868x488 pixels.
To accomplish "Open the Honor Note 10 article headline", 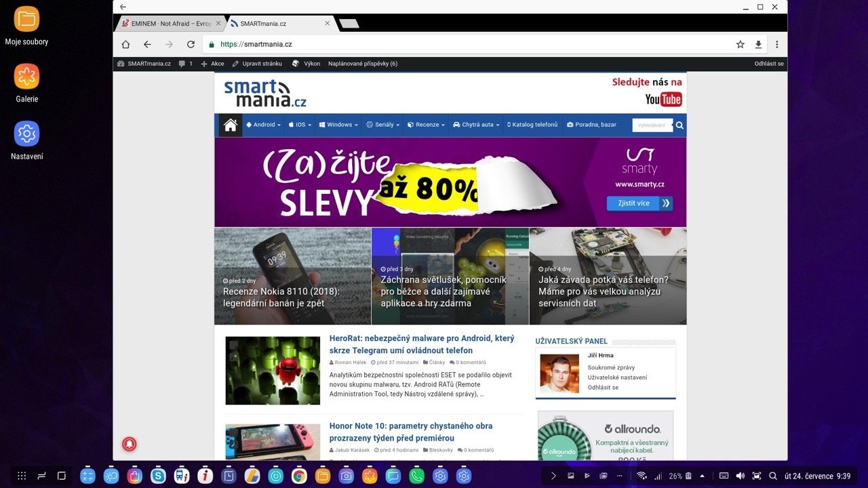I will click(411, 432).
